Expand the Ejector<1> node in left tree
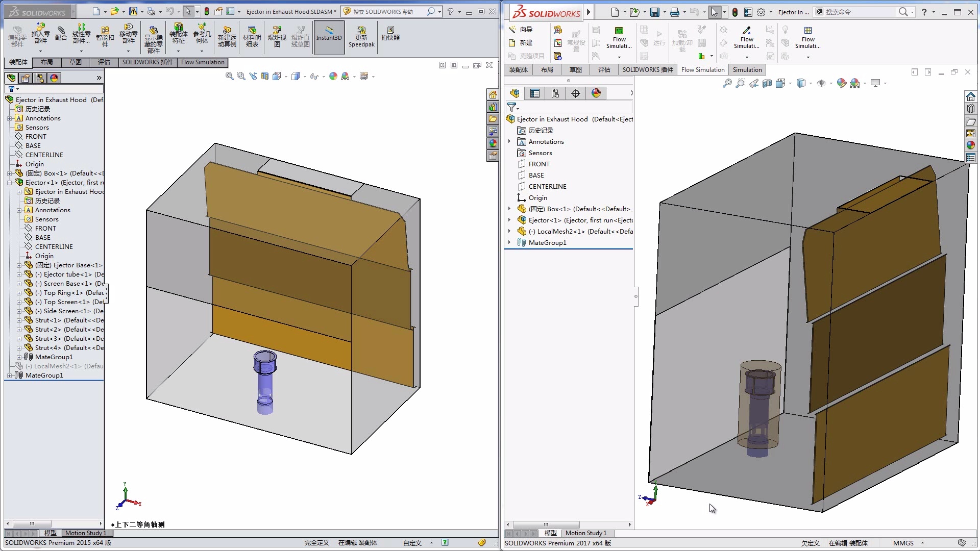Screen dimensions: 980x551 10,182
